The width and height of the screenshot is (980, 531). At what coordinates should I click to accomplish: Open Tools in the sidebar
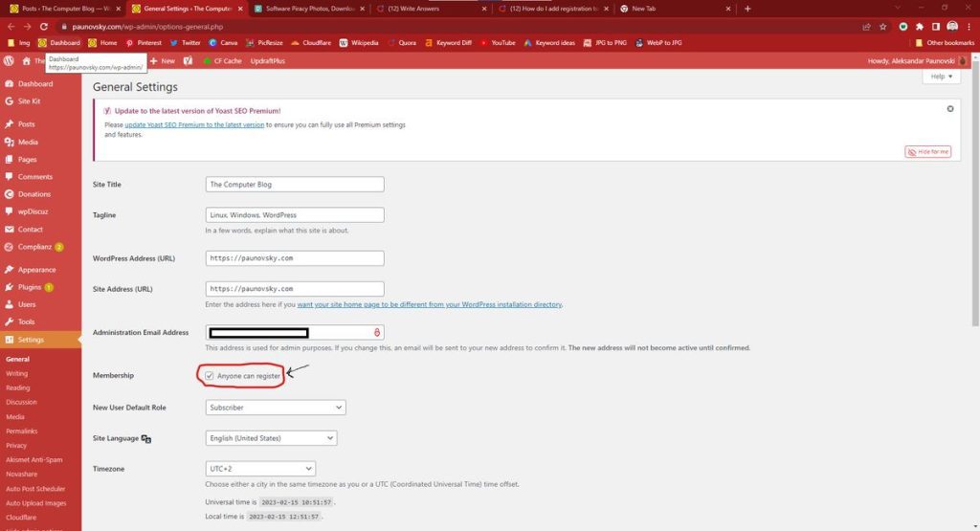point(26,321)
